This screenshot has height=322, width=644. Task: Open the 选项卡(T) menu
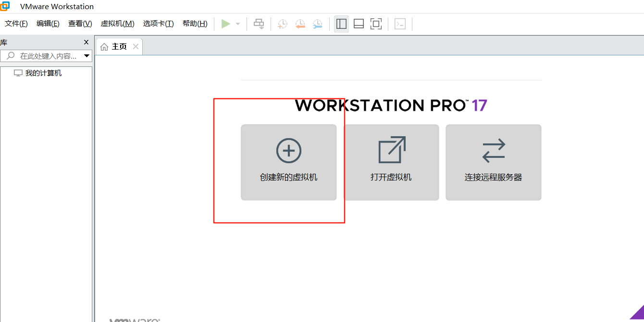(158, 24)
